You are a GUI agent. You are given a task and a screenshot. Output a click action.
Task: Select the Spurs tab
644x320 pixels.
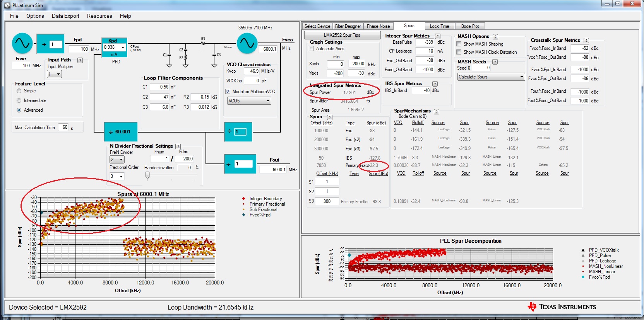coord(409,26)
